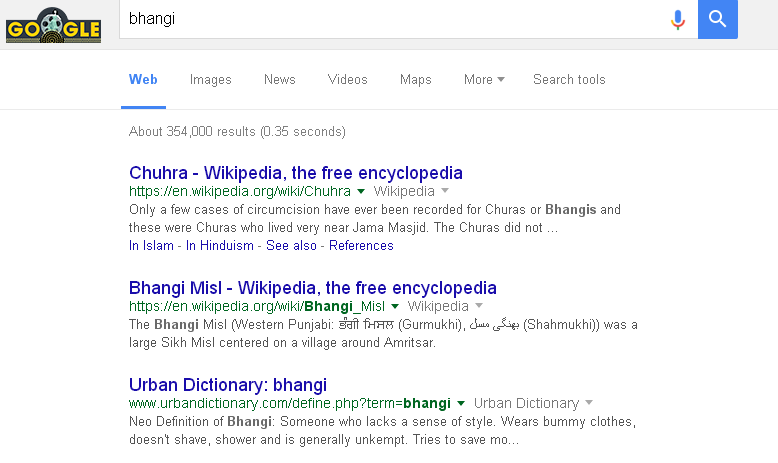This screenshot has width=778, height=463.
Task: Click the Google doodle logo
Action: tap(53, 25)
